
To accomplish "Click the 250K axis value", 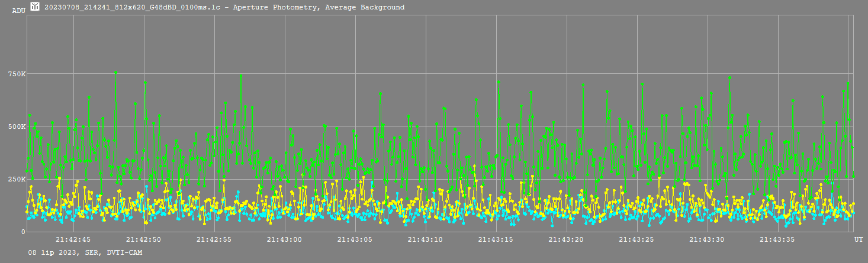I will (16, 179).
